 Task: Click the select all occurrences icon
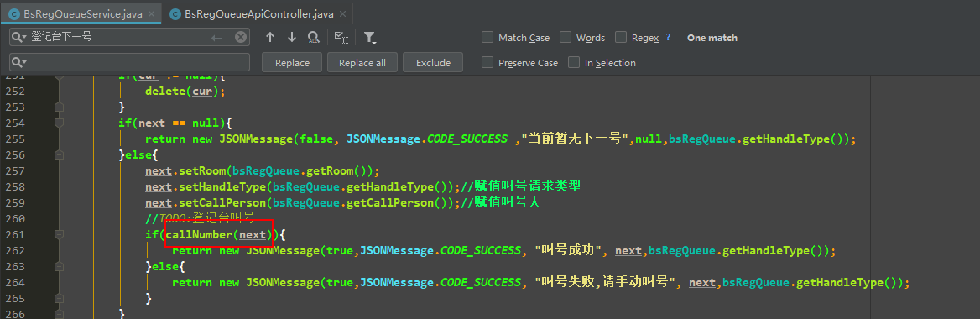tap(341, 38)
